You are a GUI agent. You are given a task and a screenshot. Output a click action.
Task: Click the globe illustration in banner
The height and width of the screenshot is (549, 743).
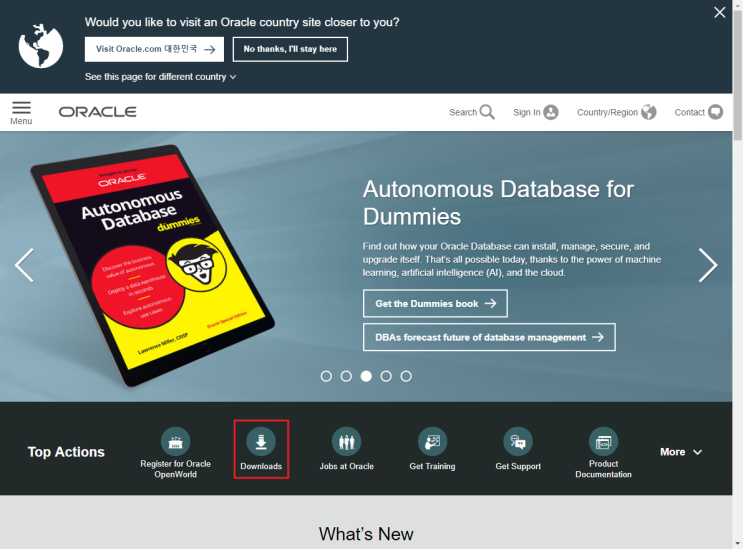tap(41, 46)
